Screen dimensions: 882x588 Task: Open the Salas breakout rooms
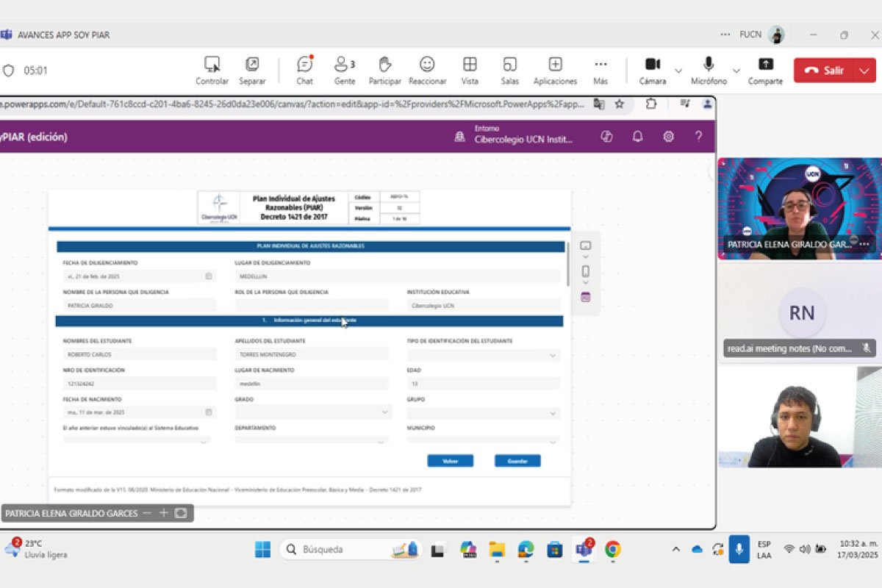point(509,70)
